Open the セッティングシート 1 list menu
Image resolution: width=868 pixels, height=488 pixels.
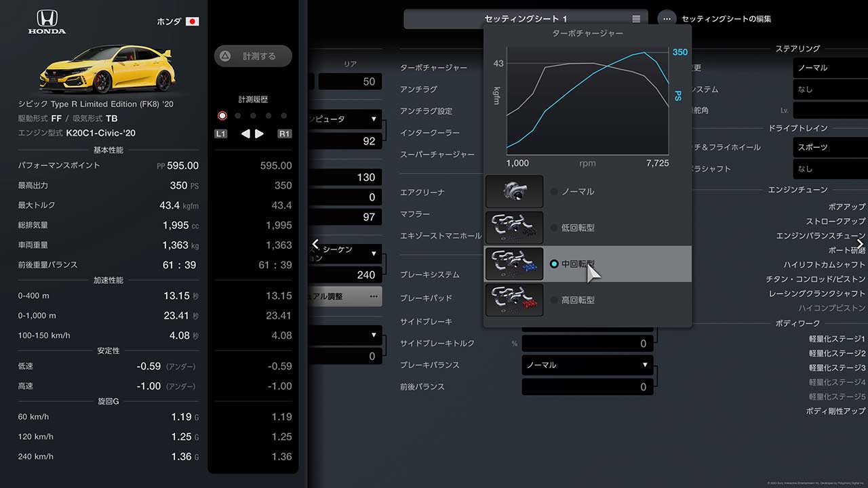tap(635, 19)
